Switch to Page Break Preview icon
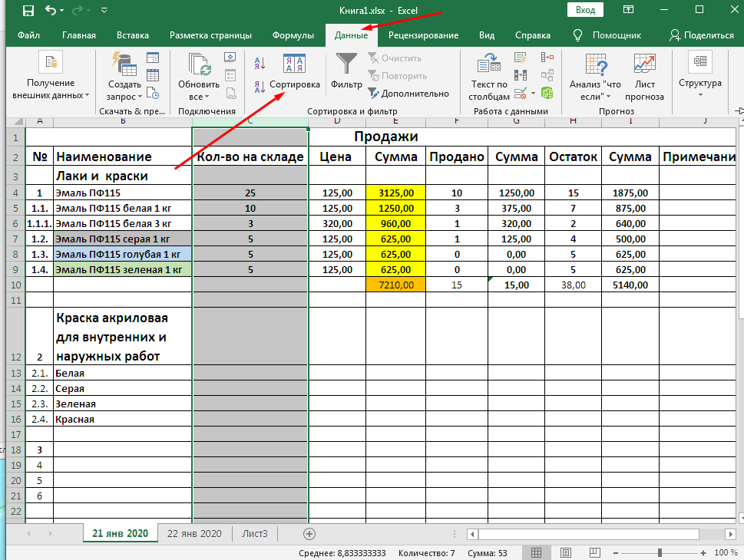 click(594, 552)
